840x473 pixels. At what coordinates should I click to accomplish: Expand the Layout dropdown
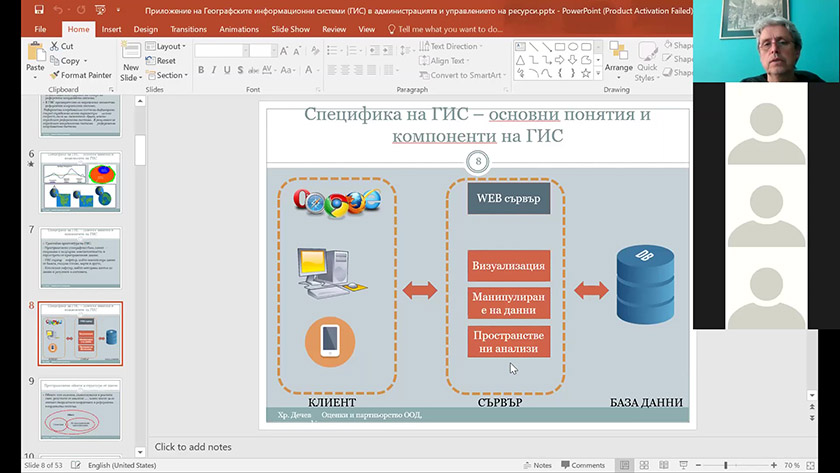point(168,46)
